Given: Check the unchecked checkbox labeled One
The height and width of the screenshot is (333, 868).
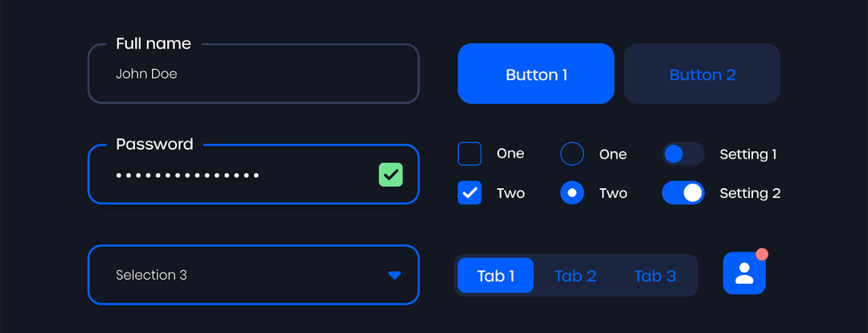Looking at the screenshot, I should [x=469, y=154].
